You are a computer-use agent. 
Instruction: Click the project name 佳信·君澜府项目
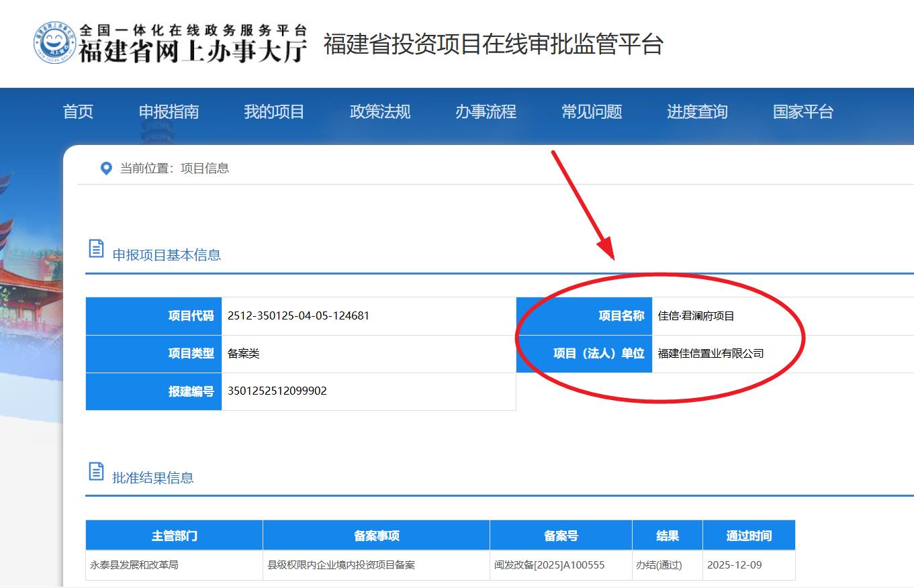[x=696, y=316]
